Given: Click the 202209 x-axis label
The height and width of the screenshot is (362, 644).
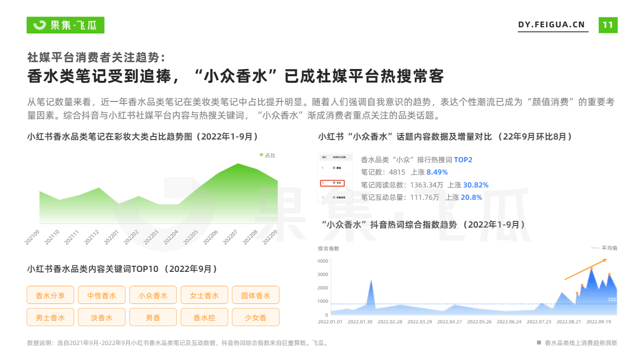Looking at the screenshot, I should click(x=270, y=238).
